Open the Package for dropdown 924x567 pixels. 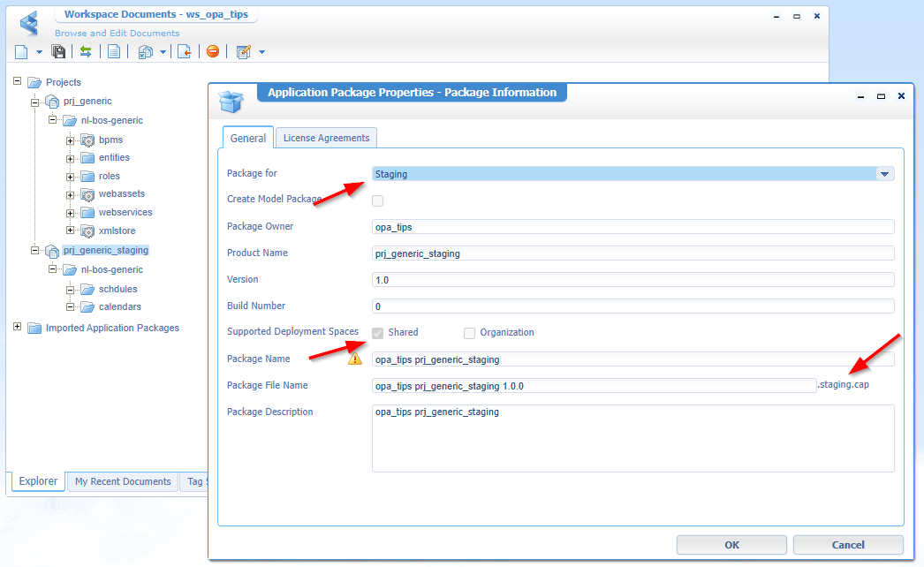pyautogui.click(x=884, y=174)
